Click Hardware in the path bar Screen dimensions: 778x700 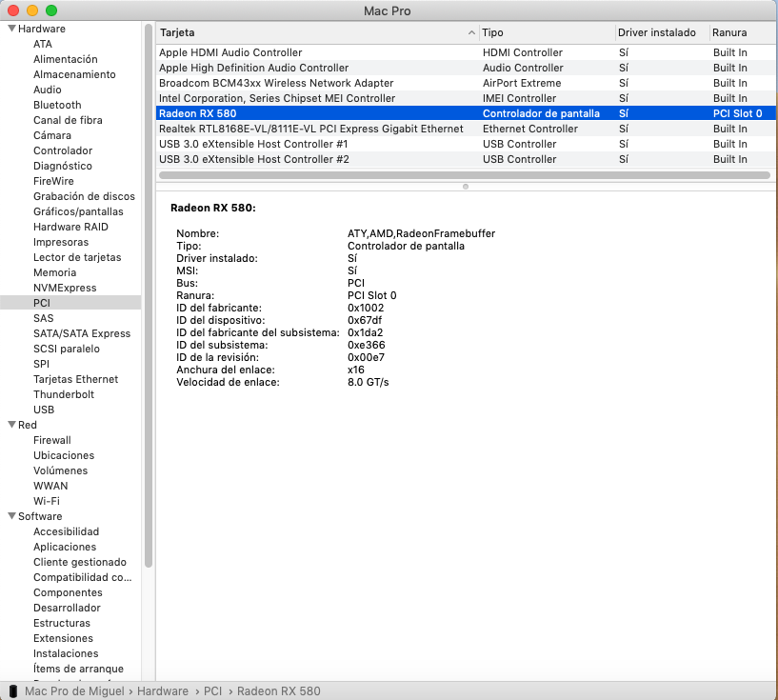pyautogui.click(x=163, y=691)
